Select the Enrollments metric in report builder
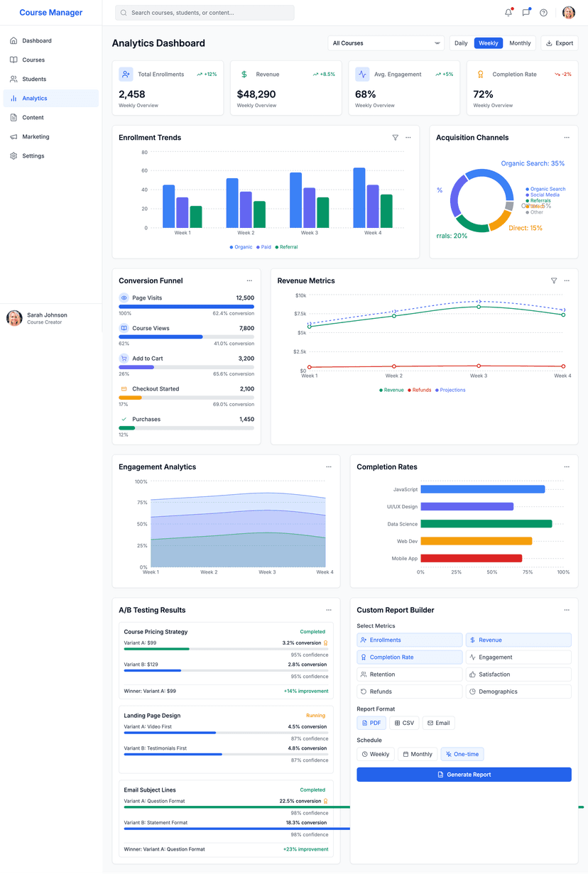 click(409, 640)
